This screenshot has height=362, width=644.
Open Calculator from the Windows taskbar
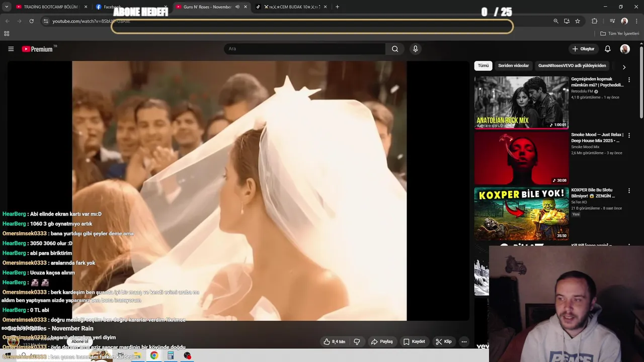click(171, 355)
